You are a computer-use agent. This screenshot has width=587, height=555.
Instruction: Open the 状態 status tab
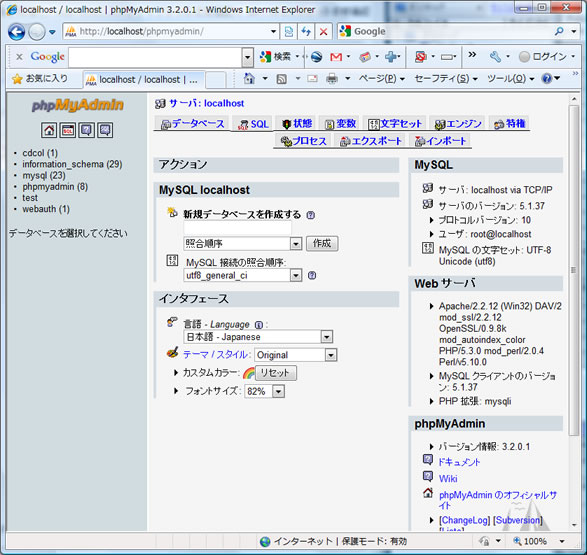(x=296, y=123)
